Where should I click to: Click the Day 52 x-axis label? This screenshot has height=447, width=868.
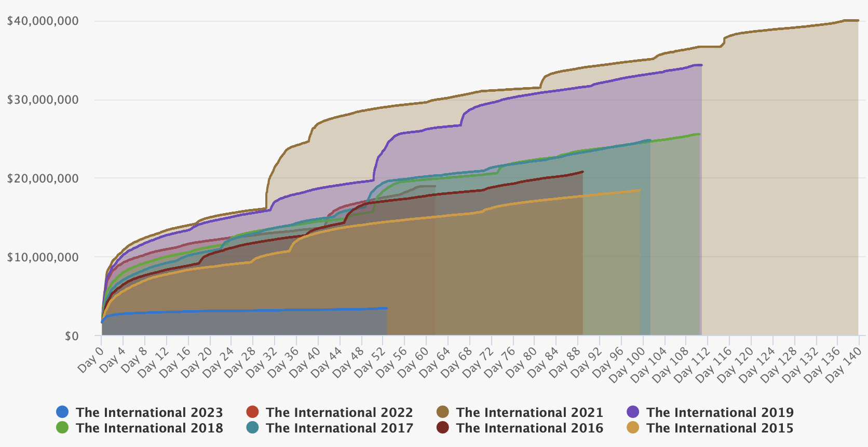[x=370, y=362]
